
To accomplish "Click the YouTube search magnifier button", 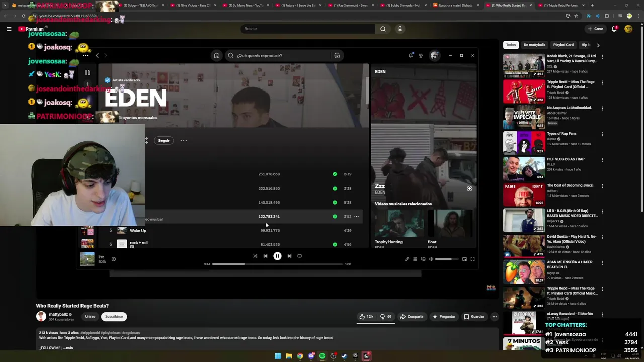I will (383, 29).
